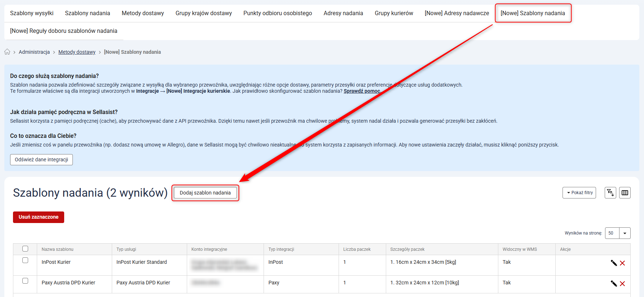Click the Dodaj szablon nadania button
This screenshot has height=297, width=644.
205,193
